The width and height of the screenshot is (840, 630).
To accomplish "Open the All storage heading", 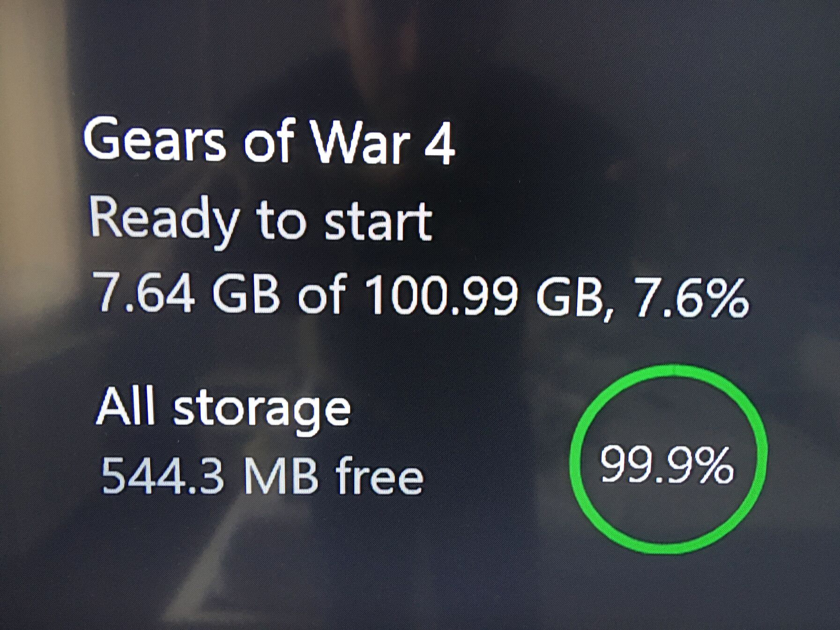I will point(223,408).
